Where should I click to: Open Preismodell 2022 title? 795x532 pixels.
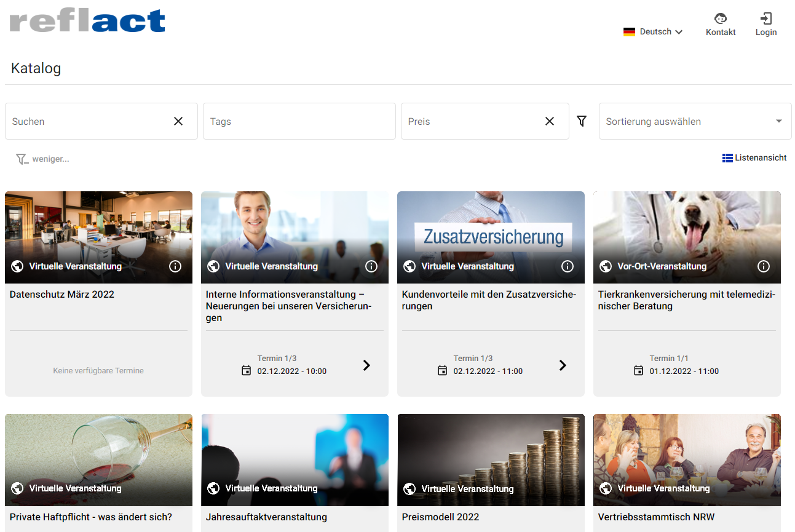coord(440,517)
